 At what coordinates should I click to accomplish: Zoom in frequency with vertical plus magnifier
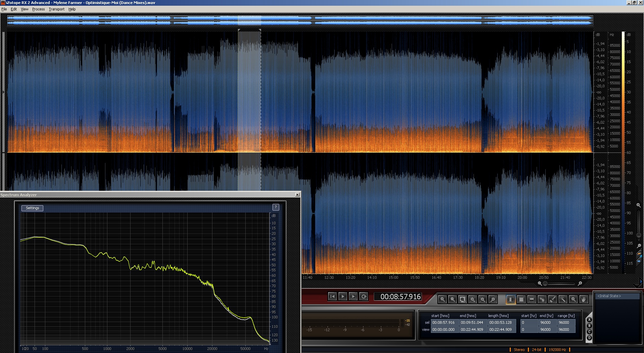(x=639, y=205)
